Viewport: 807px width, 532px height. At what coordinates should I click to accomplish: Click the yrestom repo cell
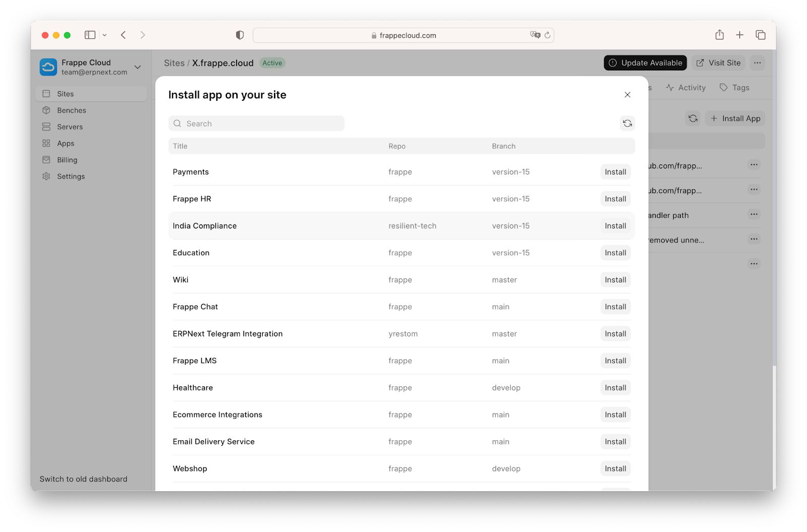403,334
